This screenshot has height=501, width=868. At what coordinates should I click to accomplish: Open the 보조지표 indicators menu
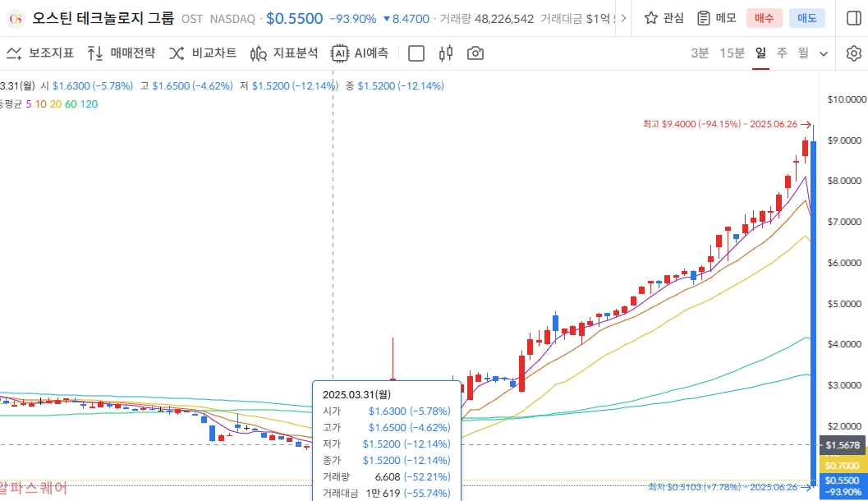click(x=41, y=53)
